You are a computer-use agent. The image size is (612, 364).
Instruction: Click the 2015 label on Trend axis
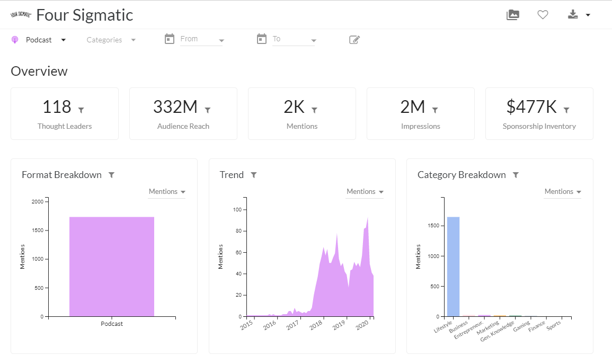click(247, 325)
